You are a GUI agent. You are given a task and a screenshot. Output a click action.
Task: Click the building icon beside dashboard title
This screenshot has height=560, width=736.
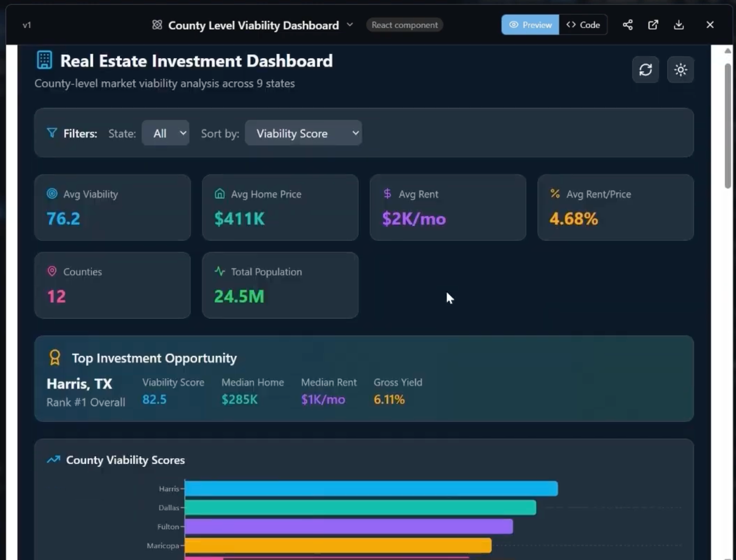click(x=44, y=60)
